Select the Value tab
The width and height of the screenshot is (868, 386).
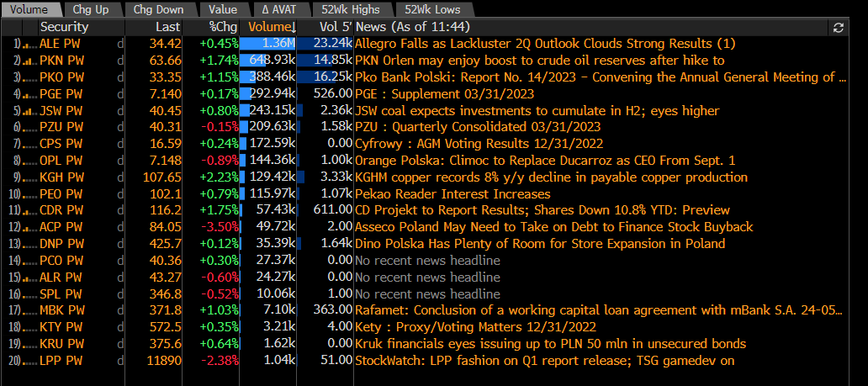223,9
